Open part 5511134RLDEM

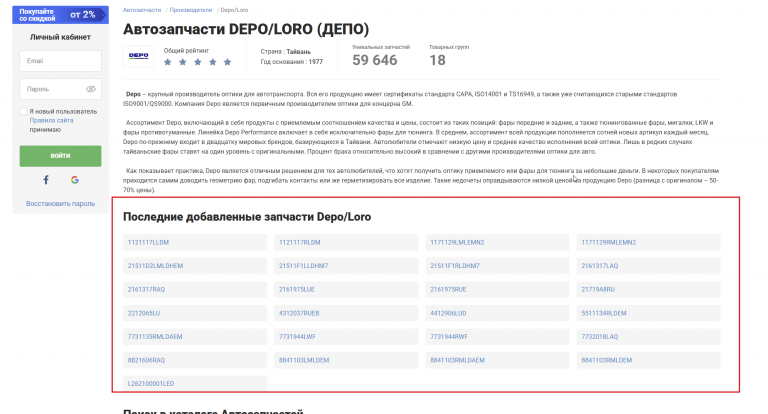[648, 313]
